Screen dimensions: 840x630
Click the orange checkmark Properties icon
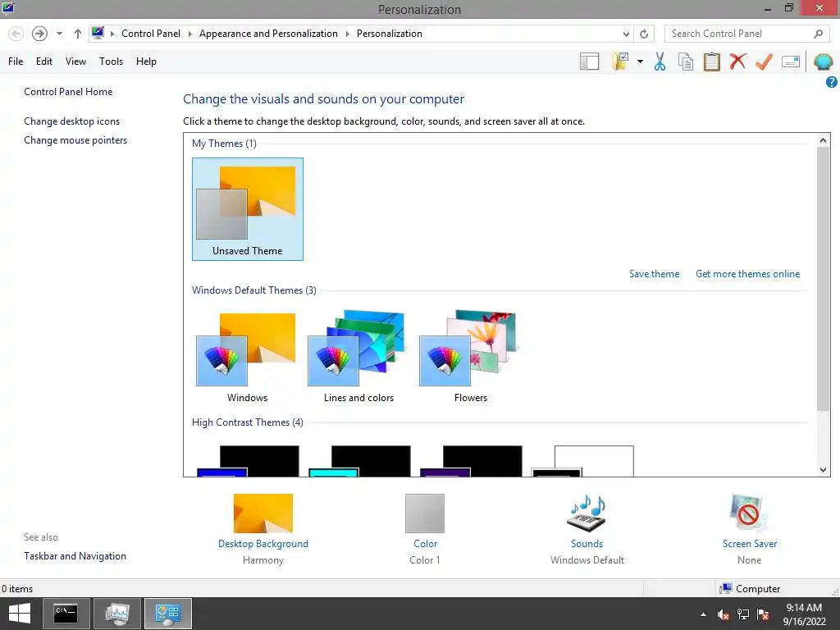pos(764,62)
